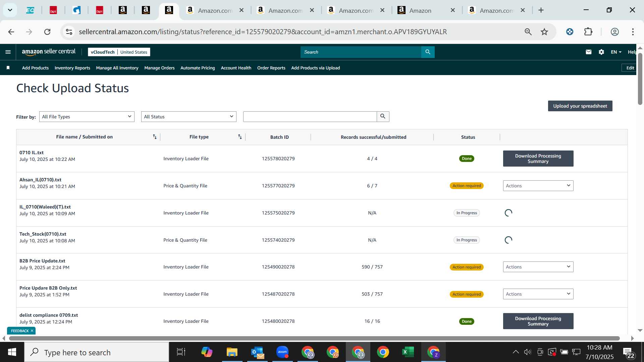644x362 pixels.
Task: Click the Windows taskbar search box
Action: click(x=97, y=352)
